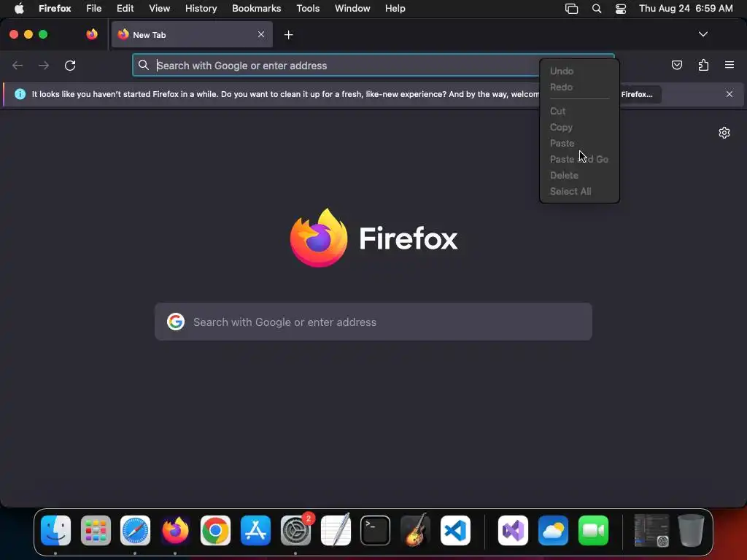
Task: Open the View menu
Action: coord(159,9)
